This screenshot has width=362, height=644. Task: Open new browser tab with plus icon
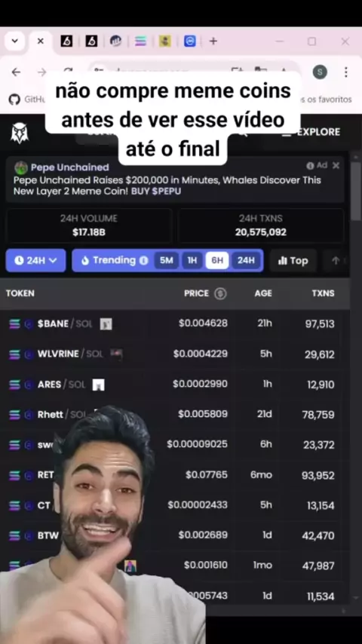[x=213, y=41]
